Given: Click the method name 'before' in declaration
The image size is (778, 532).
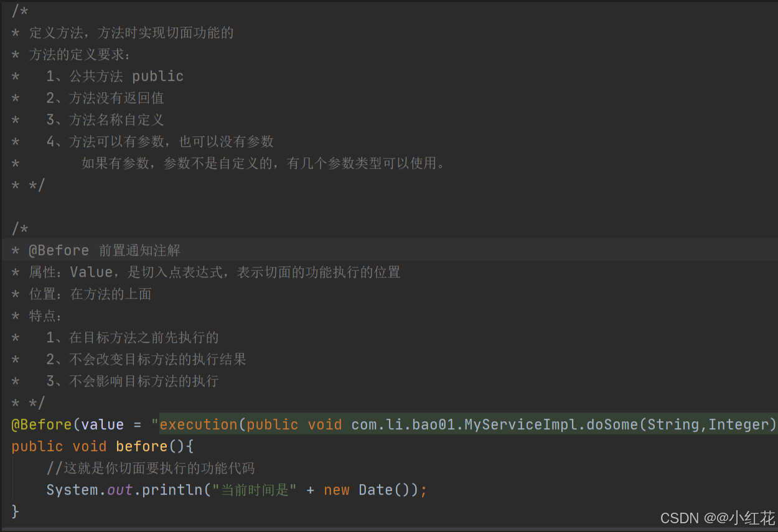Looking at the screenshot, I should (x=142, y=446).
